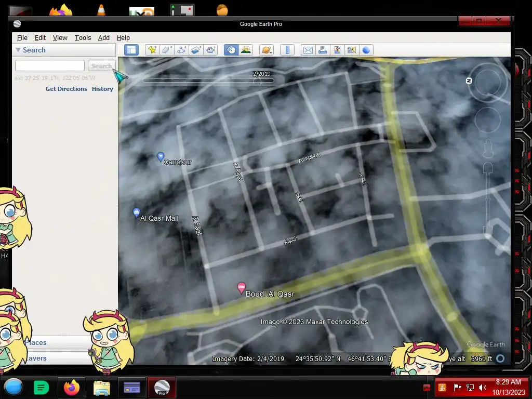This screenshot has height=399, width=532.
Task: Open the Tools menu
Action: coord(83,37)
